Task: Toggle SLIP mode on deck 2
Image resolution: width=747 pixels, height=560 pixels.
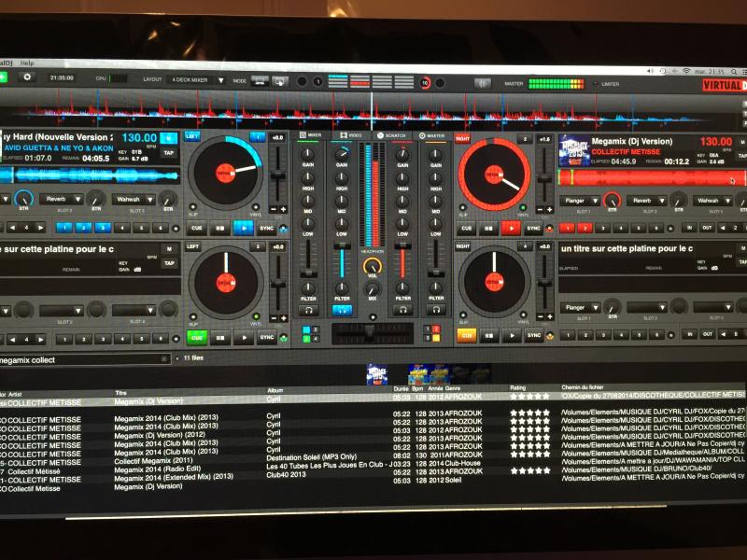Action: pos(462,207)
